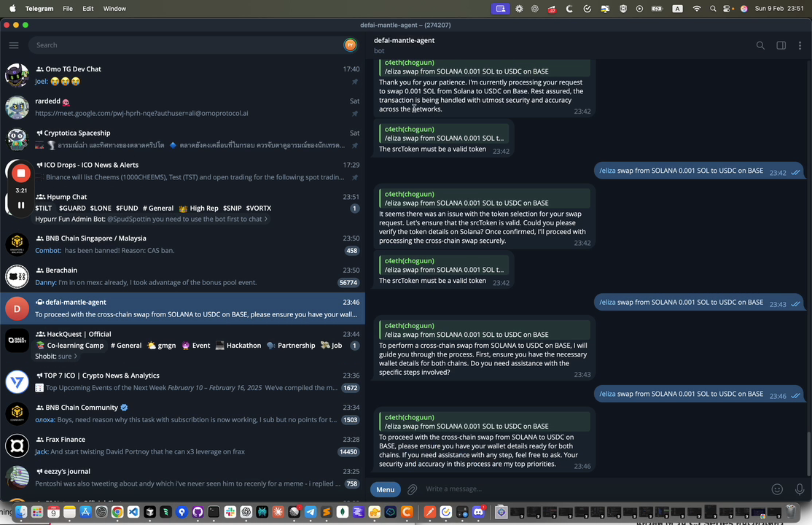
Task: Stop the recording with the red button
Action: pyautogui.click(x=21, y=173)
